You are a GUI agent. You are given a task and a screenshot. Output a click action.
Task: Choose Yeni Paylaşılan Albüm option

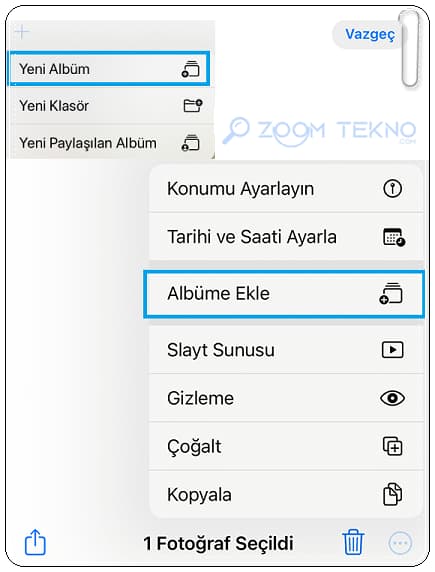click(x=111, y=143)
